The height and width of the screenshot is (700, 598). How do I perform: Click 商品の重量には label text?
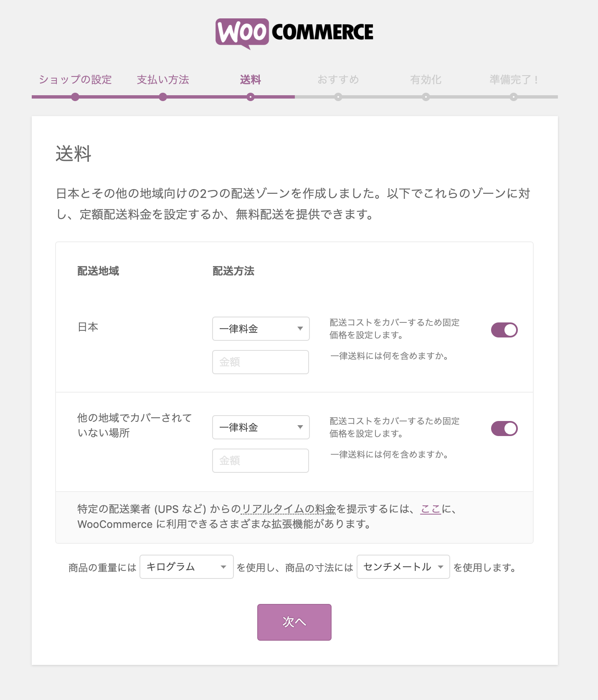tap(102, 568)
